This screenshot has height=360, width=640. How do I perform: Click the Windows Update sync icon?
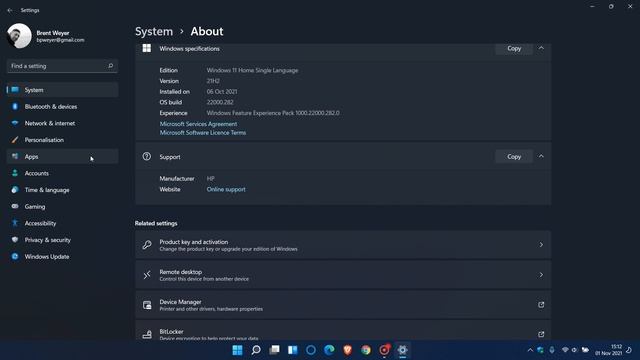(x=15, y=257)
